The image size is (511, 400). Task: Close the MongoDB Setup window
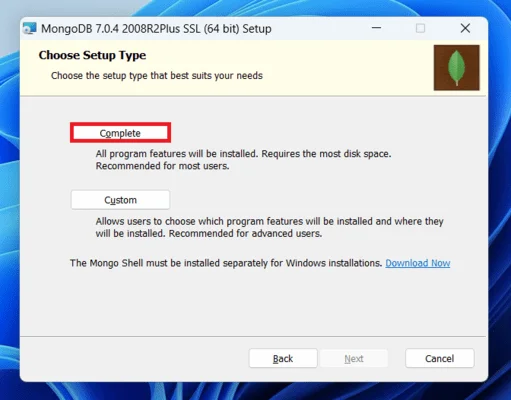[x=465, y=28]
